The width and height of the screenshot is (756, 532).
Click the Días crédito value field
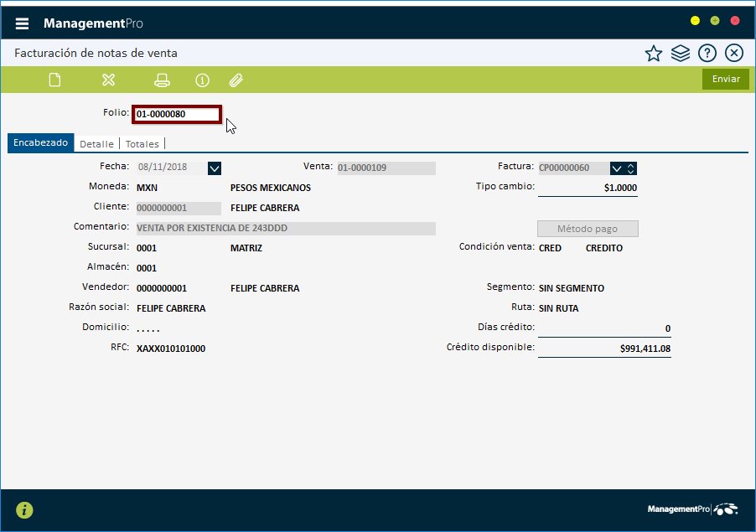point(604,328)
